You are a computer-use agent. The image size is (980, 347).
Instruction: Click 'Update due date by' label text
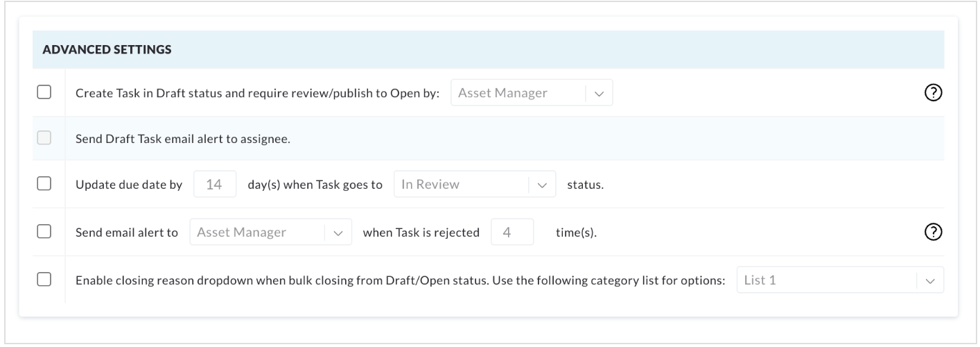click(x=129, y=185)
